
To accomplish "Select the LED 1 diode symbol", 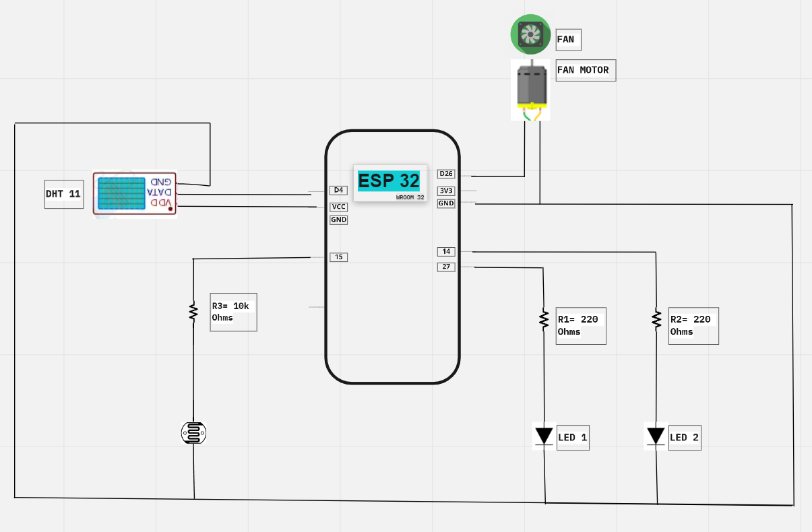I will pos(544,436).
